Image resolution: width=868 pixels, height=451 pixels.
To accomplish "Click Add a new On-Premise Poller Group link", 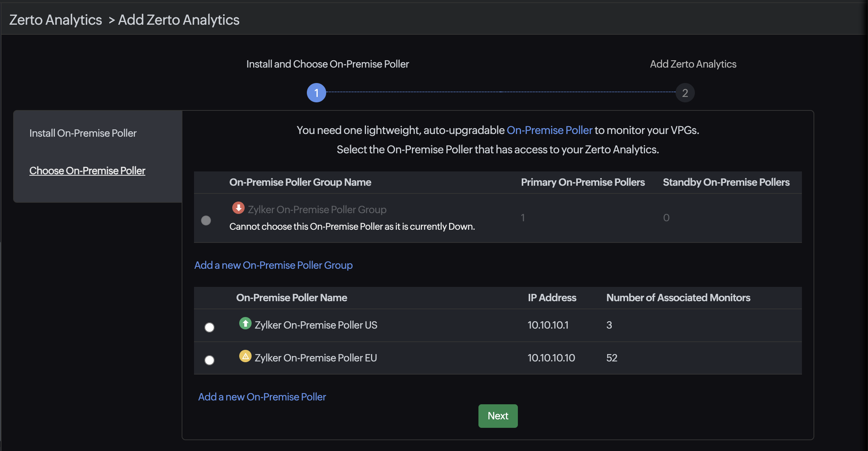I will 273,265.
